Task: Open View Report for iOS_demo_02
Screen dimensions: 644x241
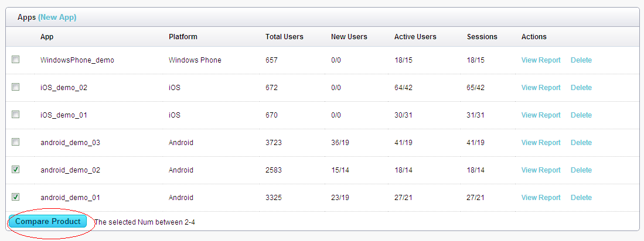Action: tap(541, 88)
